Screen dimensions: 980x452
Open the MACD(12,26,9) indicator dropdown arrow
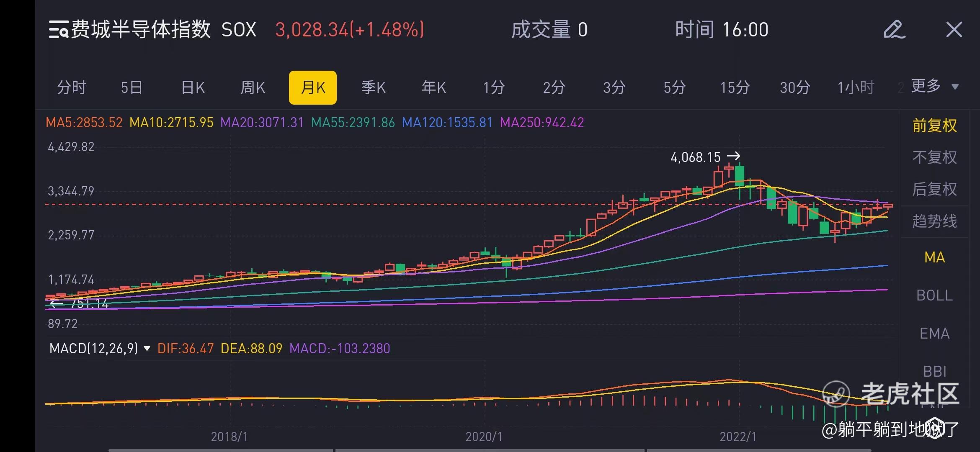147,348
